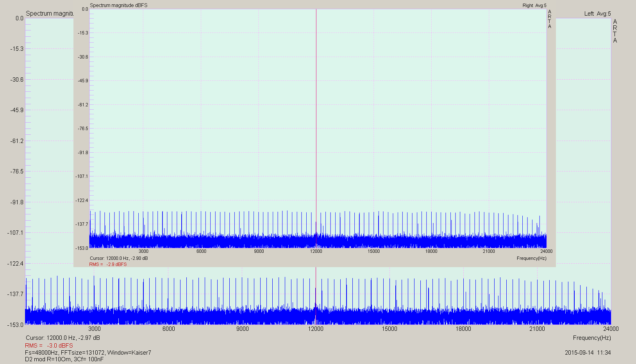Click the '-91.8' y-axis label of the Right graph
This screenshot has width=636, height=364.
coord(83,153)
